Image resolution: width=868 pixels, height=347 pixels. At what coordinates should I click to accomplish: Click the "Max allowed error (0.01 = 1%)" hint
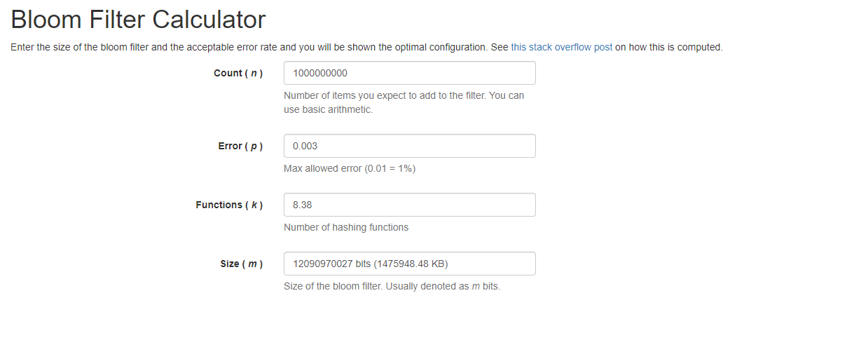click(x=350, y=168)
